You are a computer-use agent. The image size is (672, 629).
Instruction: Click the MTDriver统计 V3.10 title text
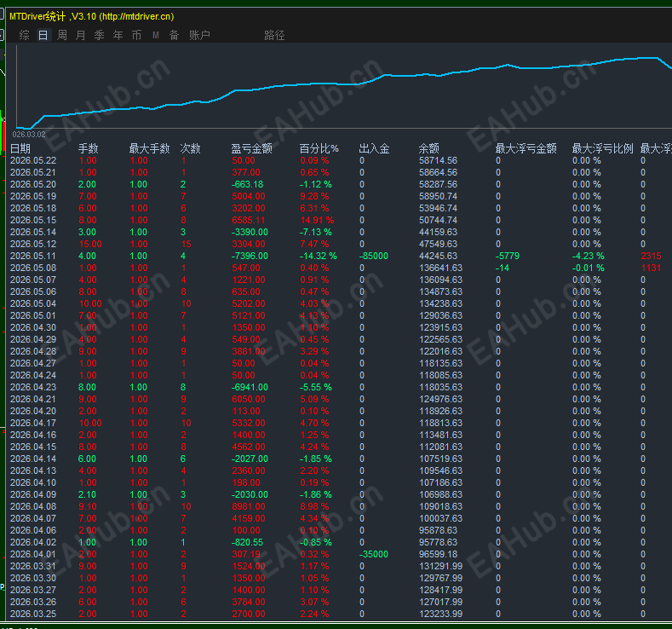[x=91, y=17]
